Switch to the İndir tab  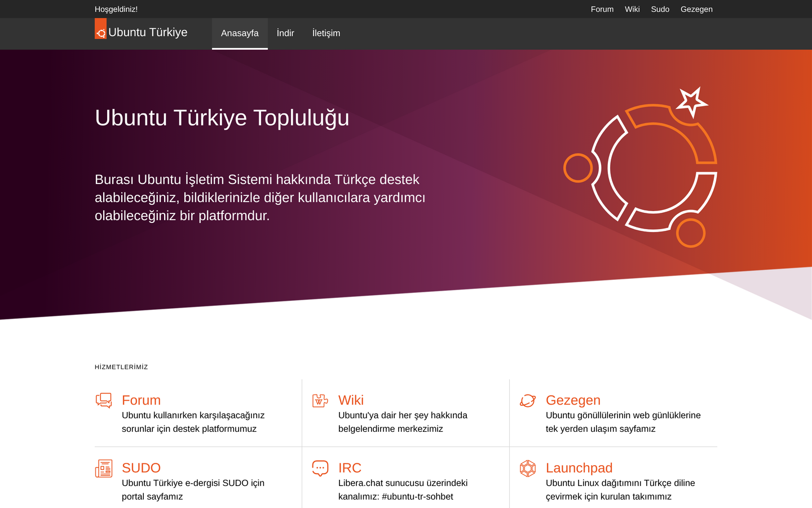[x=285, y=33]
